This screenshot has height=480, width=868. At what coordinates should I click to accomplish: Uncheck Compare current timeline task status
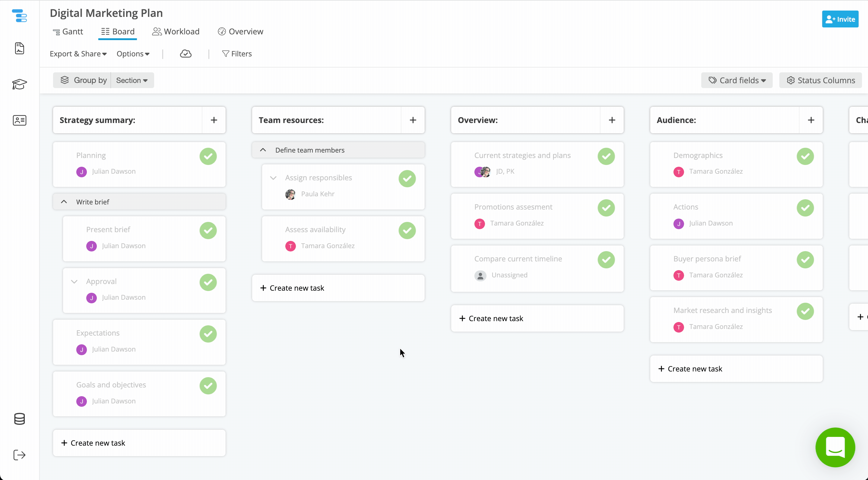[x=606, y=260]
